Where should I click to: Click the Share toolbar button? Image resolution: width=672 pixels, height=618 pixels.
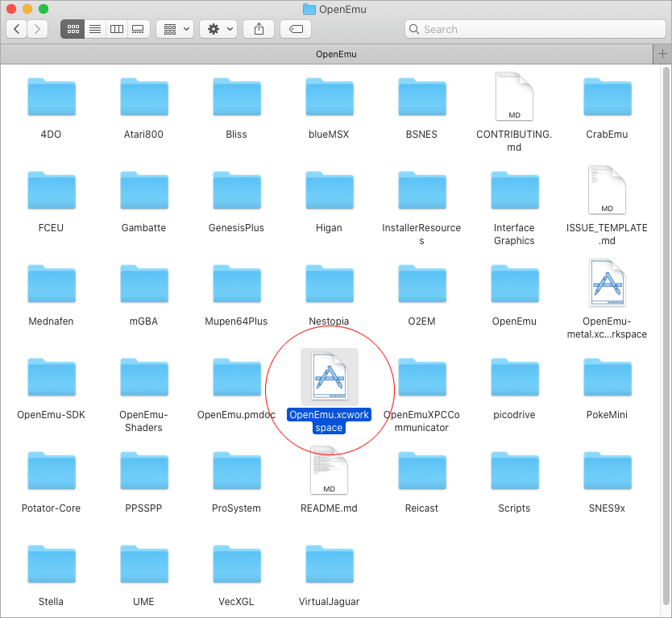259,29
